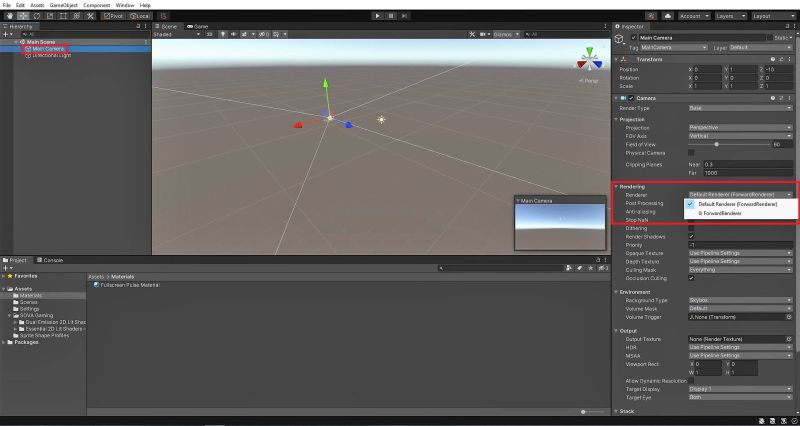Open Camera component help icon
Viewport: 800px width, 426px height.
[773, 98]
